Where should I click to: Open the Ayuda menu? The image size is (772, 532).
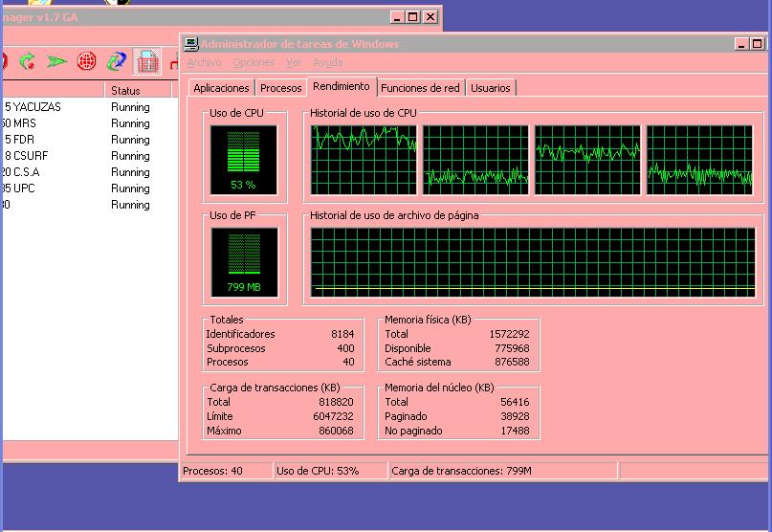click(x=328, y=62)
